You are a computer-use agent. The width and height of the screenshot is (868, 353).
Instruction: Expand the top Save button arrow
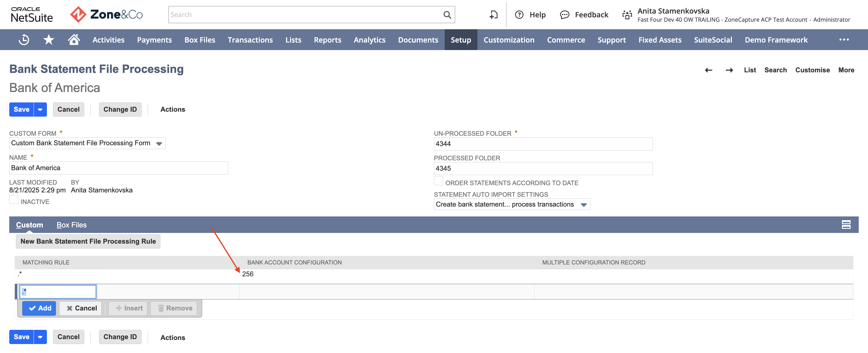(x=40, y=109)
